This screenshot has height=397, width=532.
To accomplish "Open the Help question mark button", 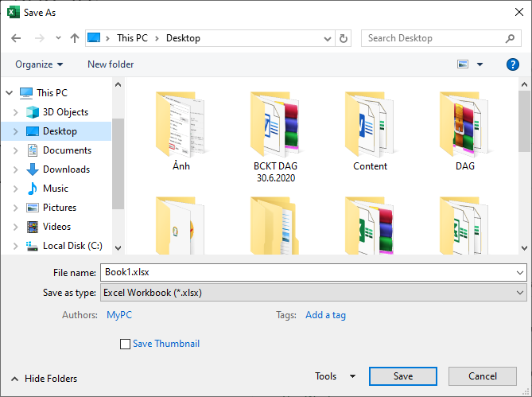I will pyautogui.click(x=513, y=64).
